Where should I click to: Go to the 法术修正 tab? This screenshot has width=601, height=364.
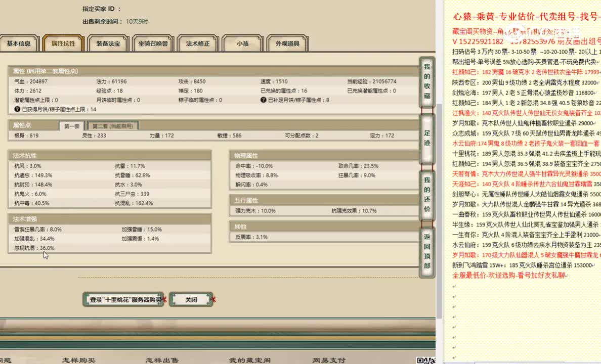click(198, 43)
